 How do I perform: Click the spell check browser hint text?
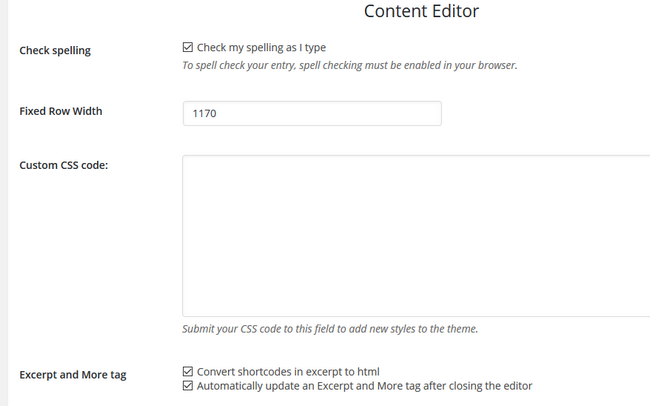(x=350, y=66)
